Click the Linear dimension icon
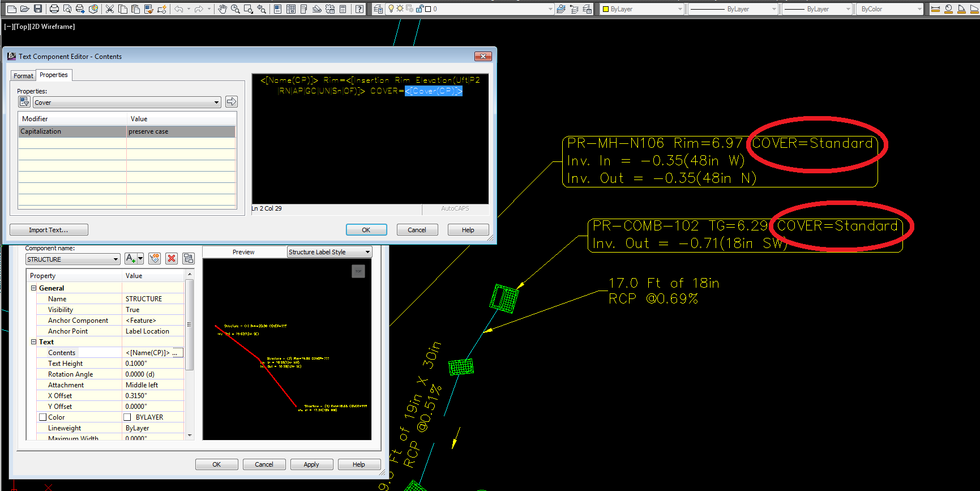 coord(935,8)
